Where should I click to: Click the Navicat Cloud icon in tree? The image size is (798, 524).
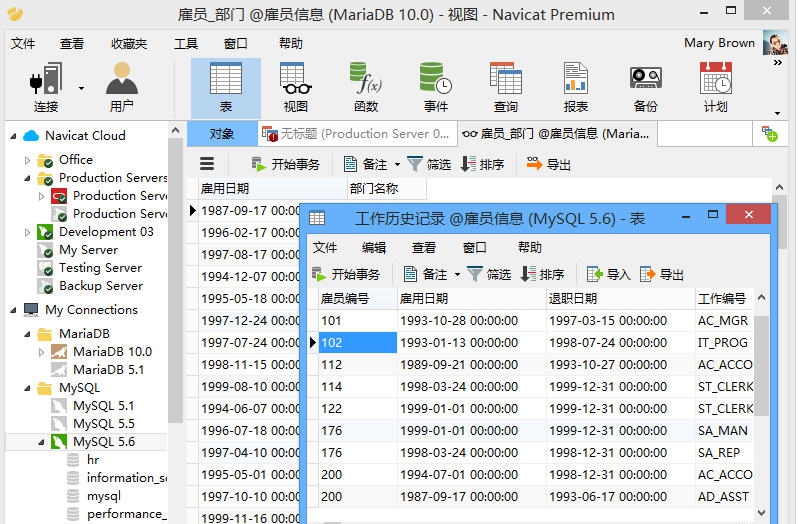pos(31,136)
